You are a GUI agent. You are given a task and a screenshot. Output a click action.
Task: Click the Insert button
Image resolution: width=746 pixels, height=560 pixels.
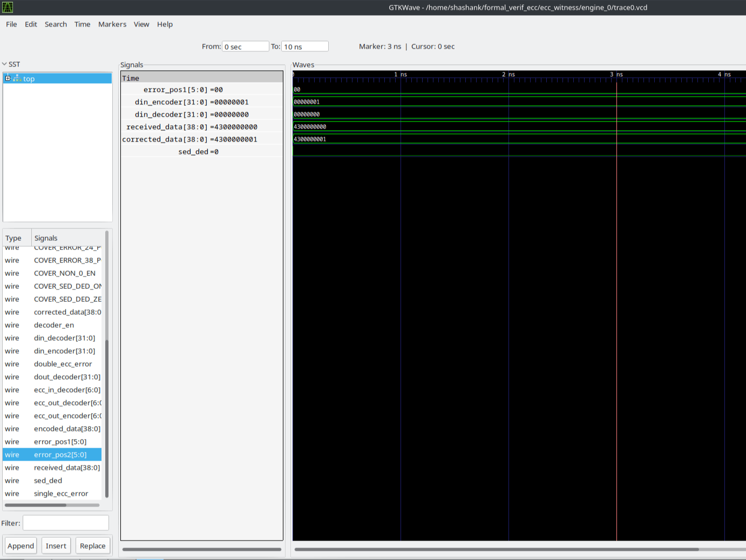pyautogui.click(x=56, y=545)
